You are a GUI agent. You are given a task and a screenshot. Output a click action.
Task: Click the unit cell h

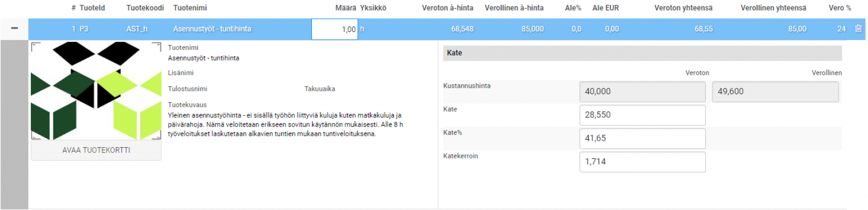tap(362, 29)
